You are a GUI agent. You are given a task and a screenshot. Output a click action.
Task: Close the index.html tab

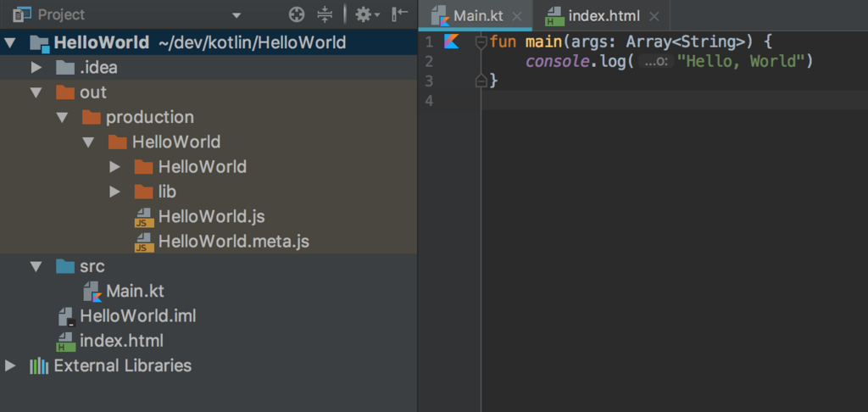click(654, 16)
